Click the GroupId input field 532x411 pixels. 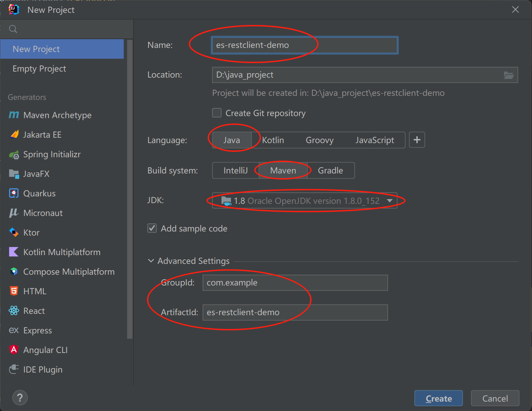pyautogui.click(x=295, y=283)
